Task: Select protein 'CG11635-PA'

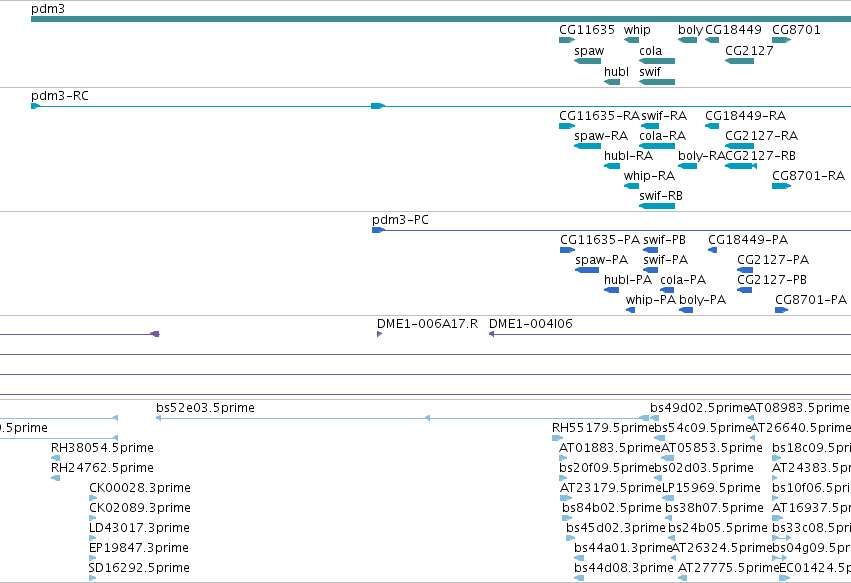Action: [600, 240]
